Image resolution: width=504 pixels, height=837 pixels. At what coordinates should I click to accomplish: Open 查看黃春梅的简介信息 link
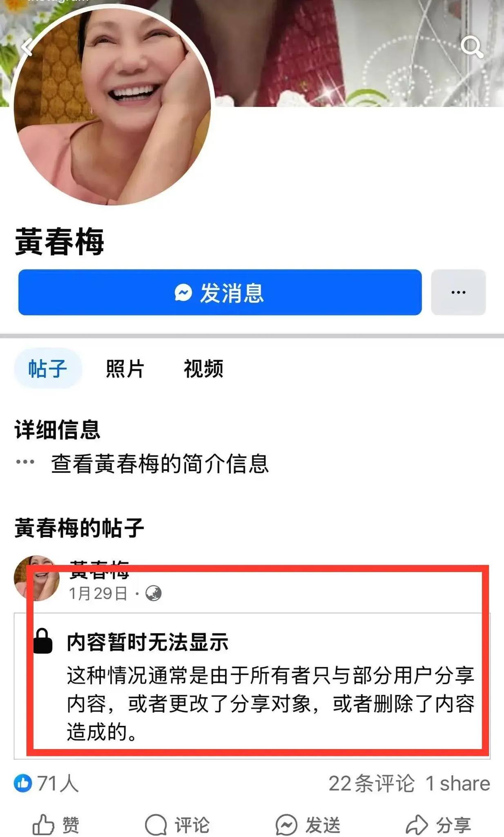point(160,463)
